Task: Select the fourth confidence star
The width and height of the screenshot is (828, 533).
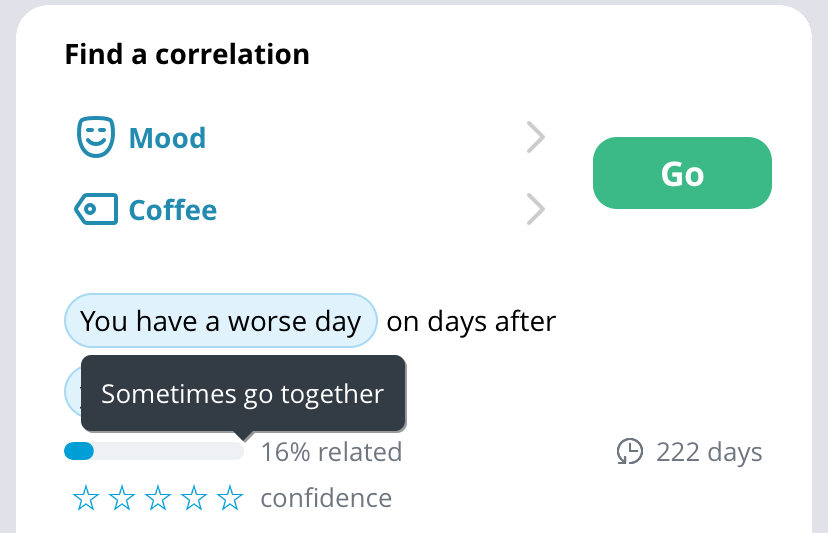Action: 194,498
